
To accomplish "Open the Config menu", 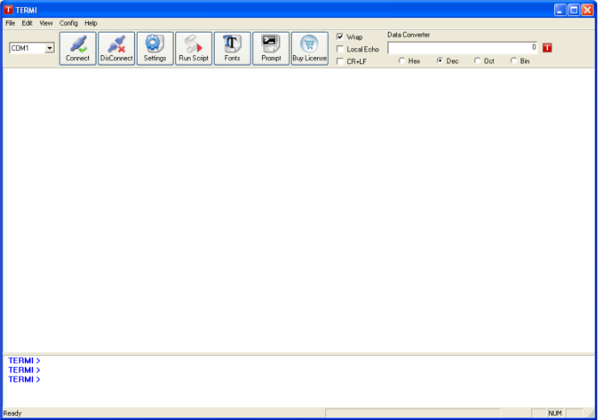I will pyautogui.click(x=69, y=23).
